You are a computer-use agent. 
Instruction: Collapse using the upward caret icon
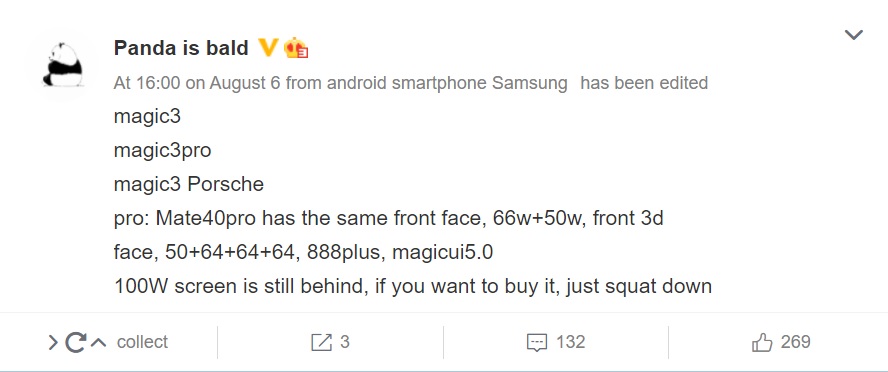pyautogui.click(x=99, y=342)
